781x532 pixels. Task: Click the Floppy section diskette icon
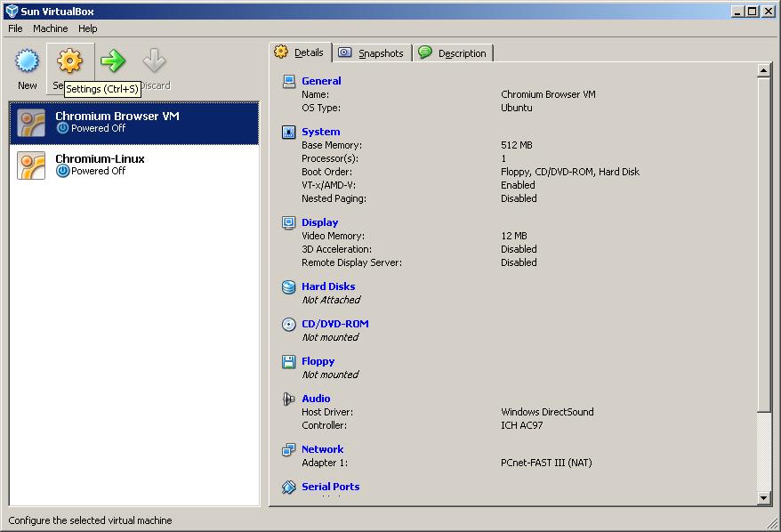click(289, 362)
